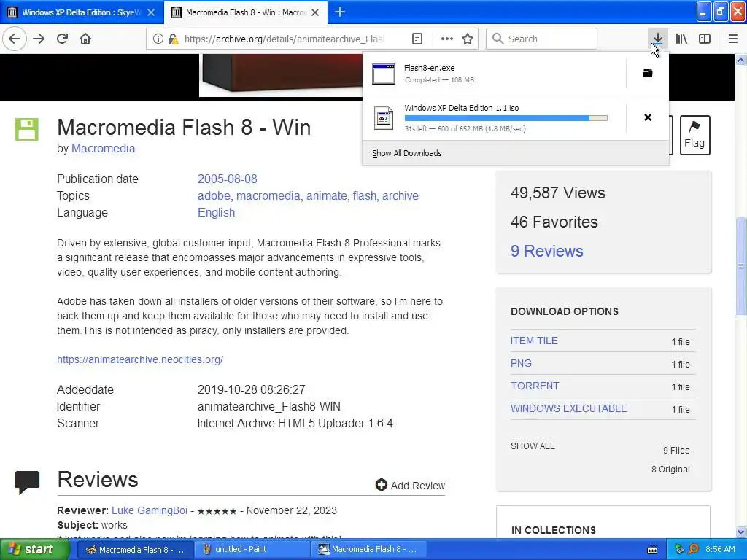Go forward with the forward arrow
The image size is (747, 560).
tap(39, 39)
